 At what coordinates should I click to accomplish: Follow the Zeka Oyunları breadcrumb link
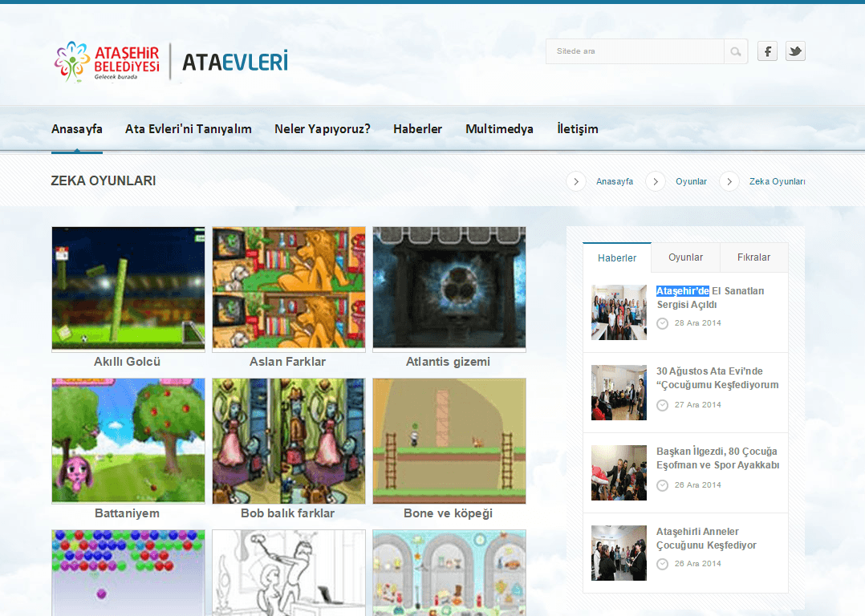click(777, 181)
